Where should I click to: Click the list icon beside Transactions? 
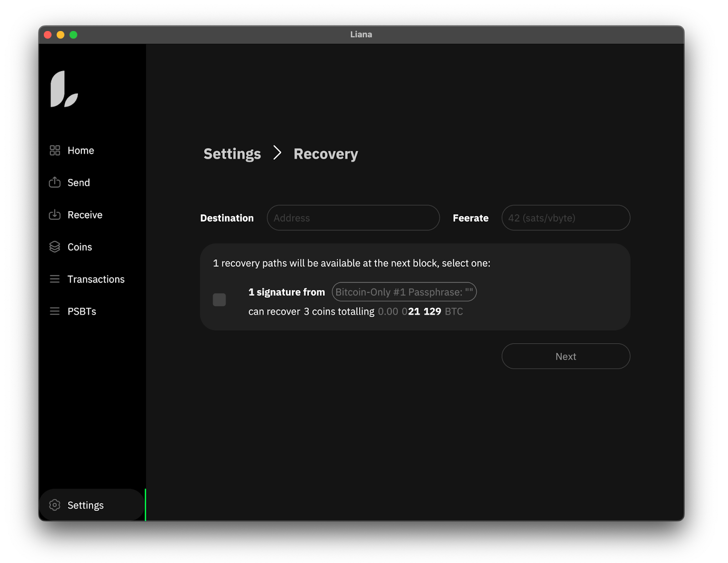pyautogui.click(x=55, y=279)
